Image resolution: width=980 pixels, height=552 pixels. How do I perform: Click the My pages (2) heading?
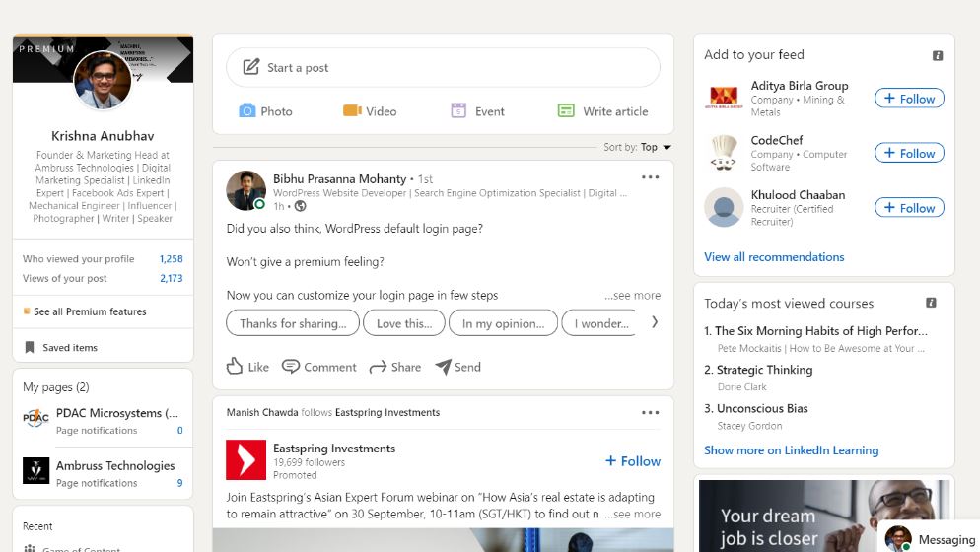click(55, 387)
